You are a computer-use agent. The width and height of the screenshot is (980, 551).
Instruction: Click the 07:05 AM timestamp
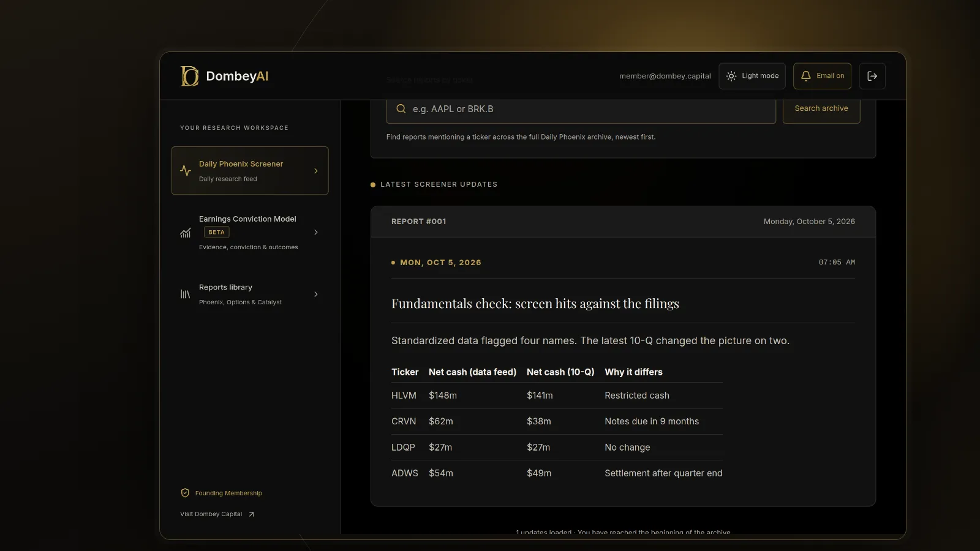[x=837, y=262]
